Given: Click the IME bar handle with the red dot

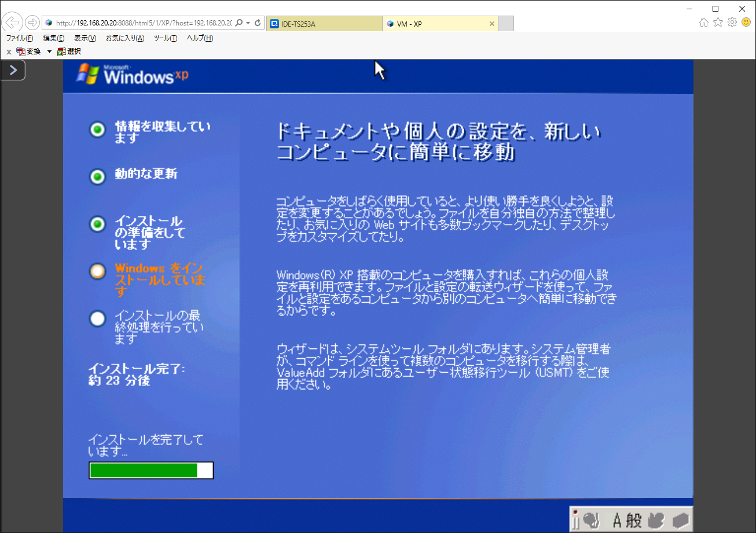Looking at the screenshot, I should (575, 520).
